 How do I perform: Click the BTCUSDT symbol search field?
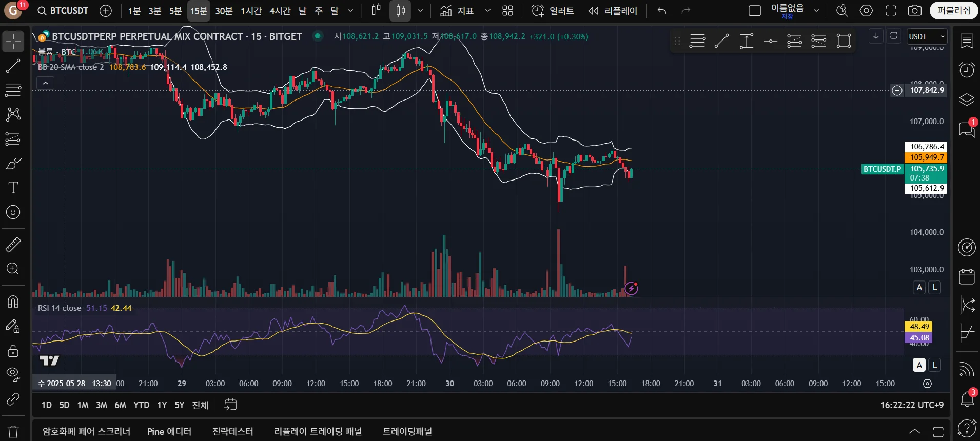tap(64, 11)
